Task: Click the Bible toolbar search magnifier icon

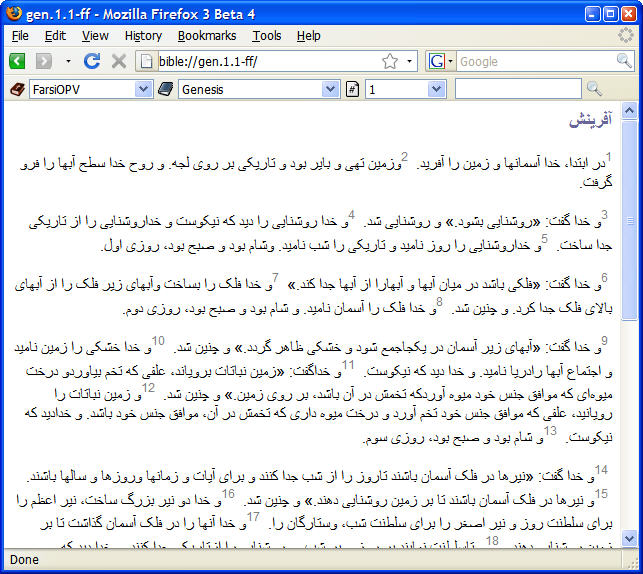Action: pyautogui.click(x=594, y=89)
